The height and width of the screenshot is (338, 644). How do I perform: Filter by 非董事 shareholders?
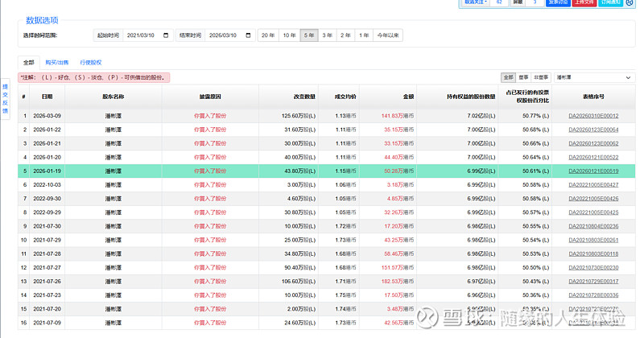[542, 77]
